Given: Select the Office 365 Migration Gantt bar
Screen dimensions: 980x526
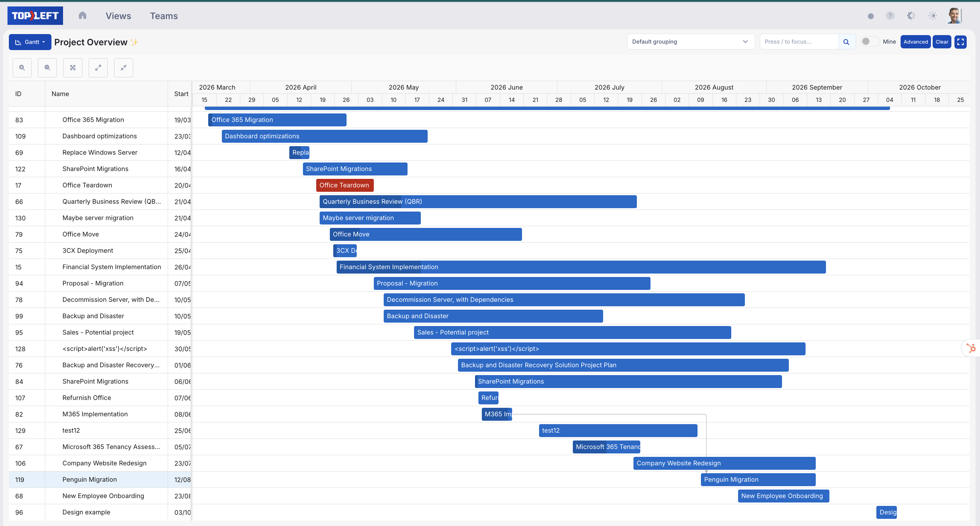Looking at the screenshot, I should (277, 120).
